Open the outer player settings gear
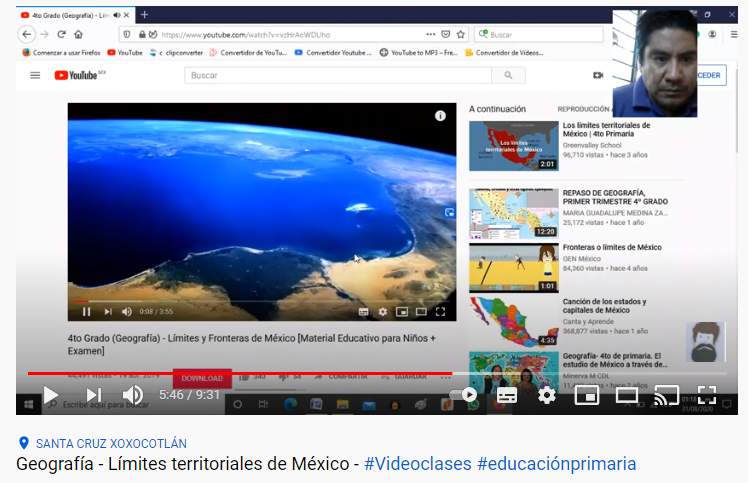748x483 pixels. [x=546, y=395]
